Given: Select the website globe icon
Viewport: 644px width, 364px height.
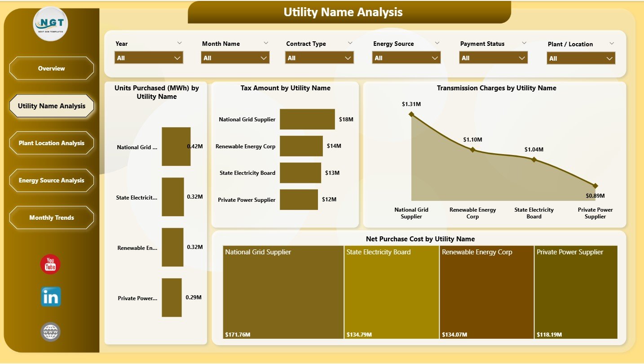Looking at the screenshot, I should (50, 331).
